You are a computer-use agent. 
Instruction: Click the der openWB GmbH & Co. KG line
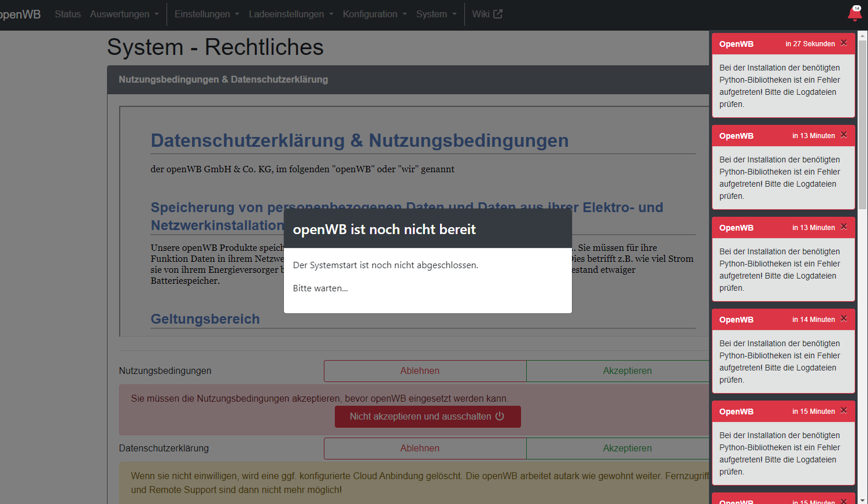point(302,169)
